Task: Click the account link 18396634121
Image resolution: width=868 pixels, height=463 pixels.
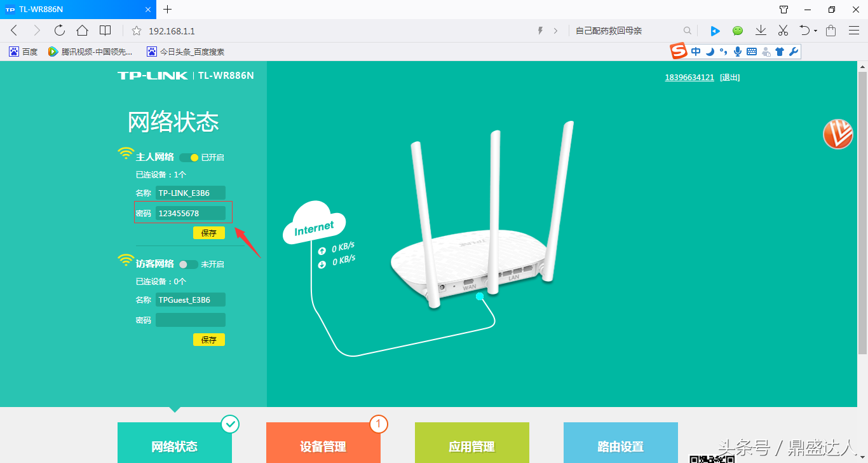Action: click(689, 78)
